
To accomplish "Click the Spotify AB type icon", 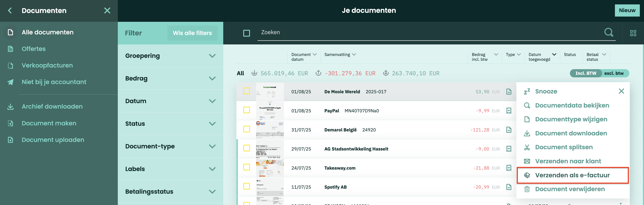I will (x=509, y=187).
